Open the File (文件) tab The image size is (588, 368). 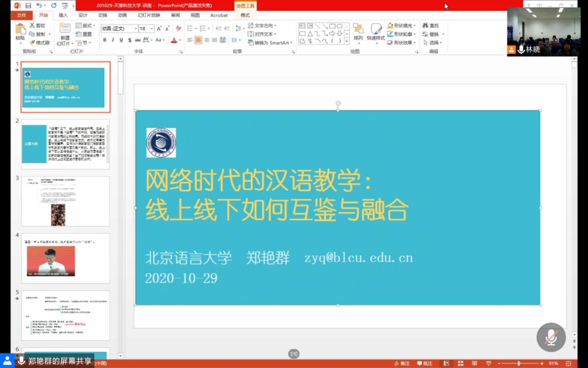pyautogui.click(x=21, y=15)
